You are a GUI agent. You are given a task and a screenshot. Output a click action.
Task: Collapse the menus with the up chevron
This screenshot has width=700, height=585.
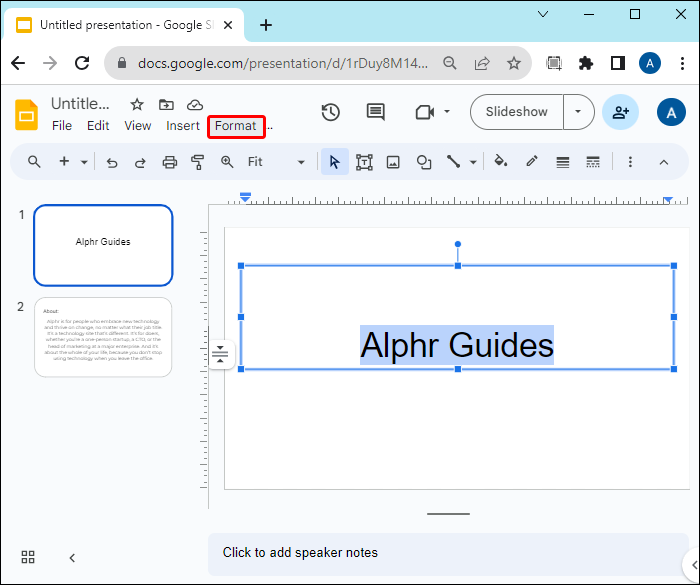click(x=664, y=163)
